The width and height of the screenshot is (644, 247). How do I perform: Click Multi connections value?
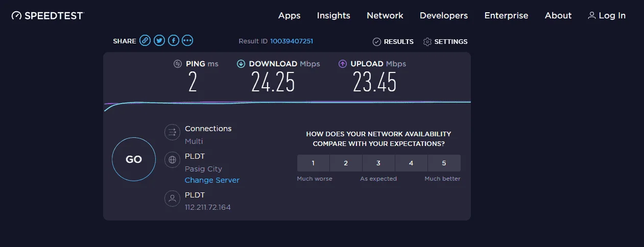tap(194, 141)
